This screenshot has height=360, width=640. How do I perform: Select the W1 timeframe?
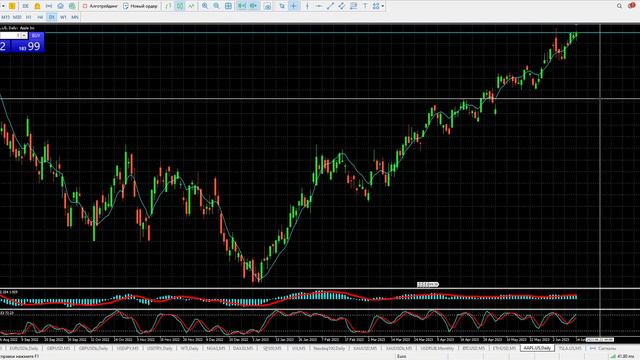click(x=63, y=17)
